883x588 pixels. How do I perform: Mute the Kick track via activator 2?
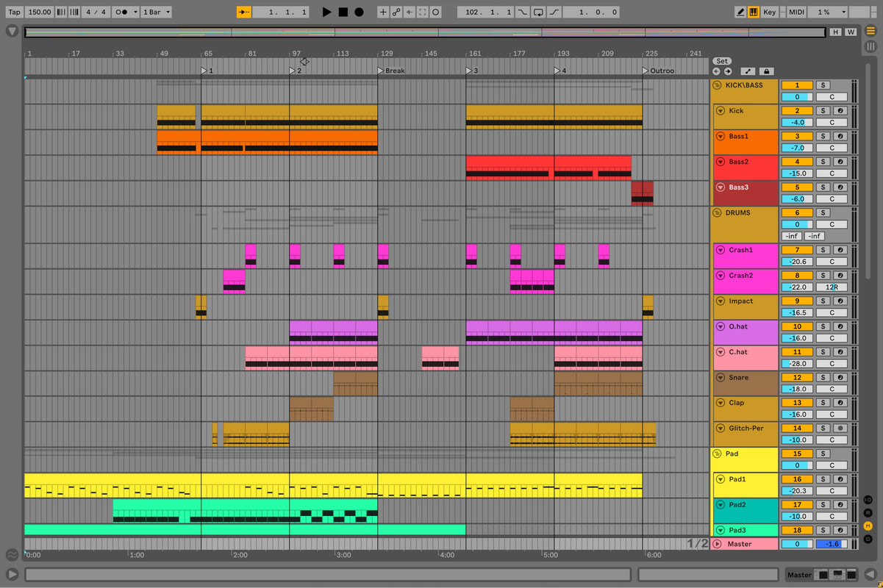click(797, 111)
